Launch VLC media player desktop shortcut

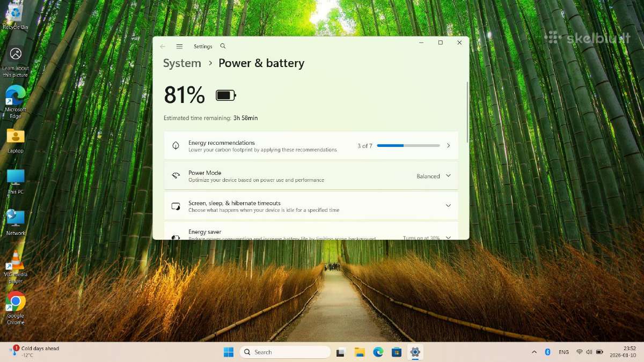pos(16,267)
